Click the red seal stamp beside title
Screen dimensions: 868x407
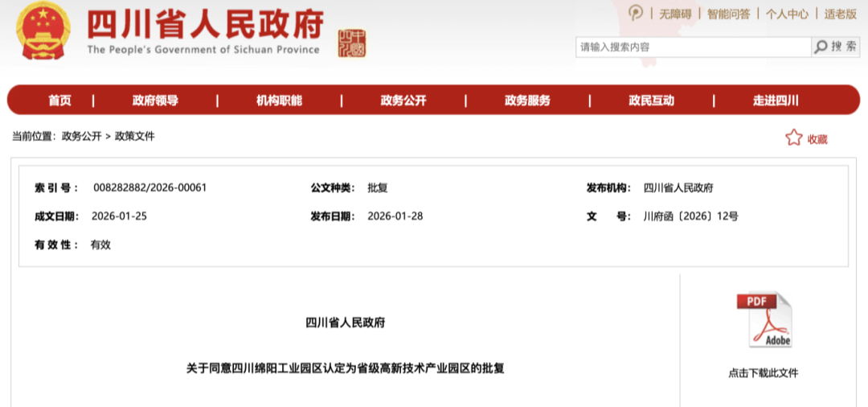(351, 43)
